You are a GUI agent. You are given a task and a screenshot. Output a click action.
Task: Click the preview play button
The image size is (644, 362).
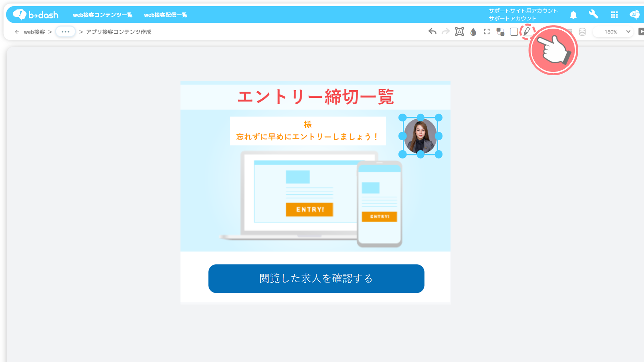click(x=641, y=32)
